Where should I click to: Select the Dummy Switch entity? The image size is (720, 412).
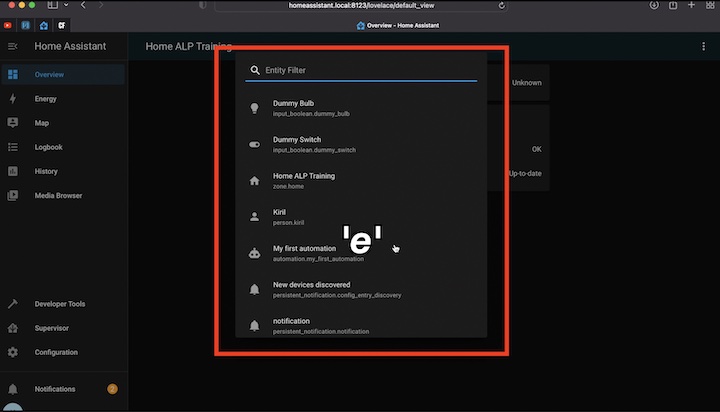[361, 144]
